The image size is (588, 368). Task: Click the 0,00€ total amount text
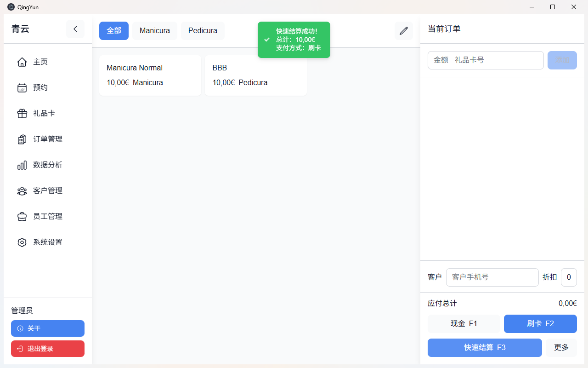tap(568, 304)
